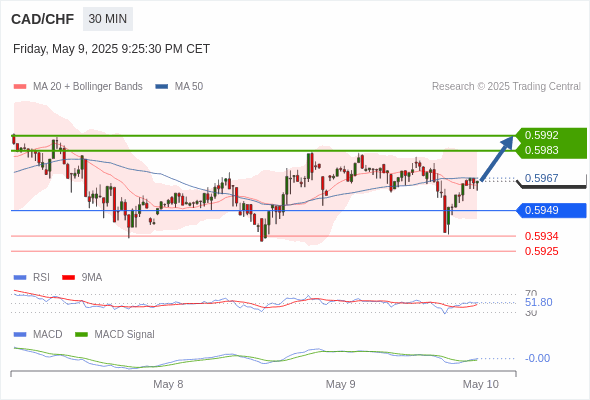The height and width of the screenshot is (400, 590).
Task: Click the 'MA 50' legend label
Action: (x=189, y=87)
